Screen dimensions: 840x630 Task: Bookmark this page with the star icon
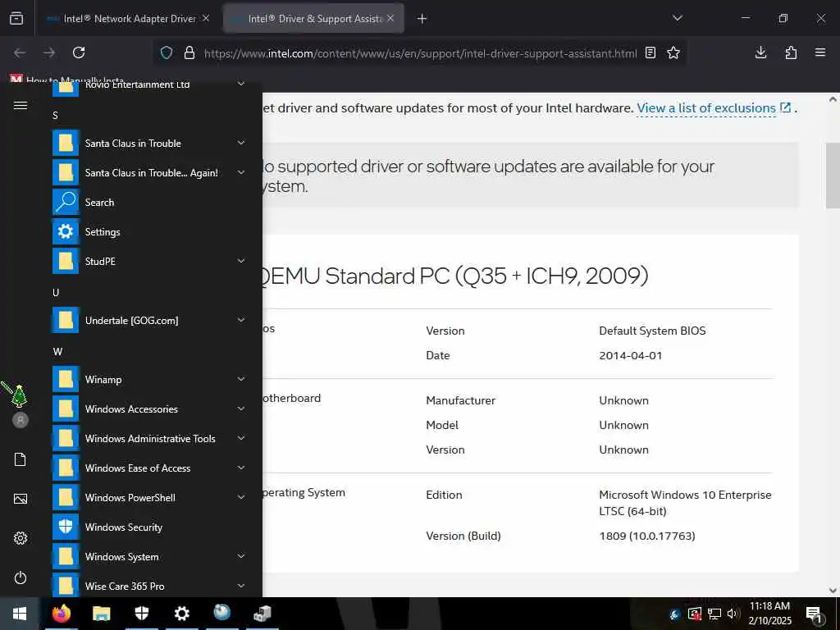(673, 52)
